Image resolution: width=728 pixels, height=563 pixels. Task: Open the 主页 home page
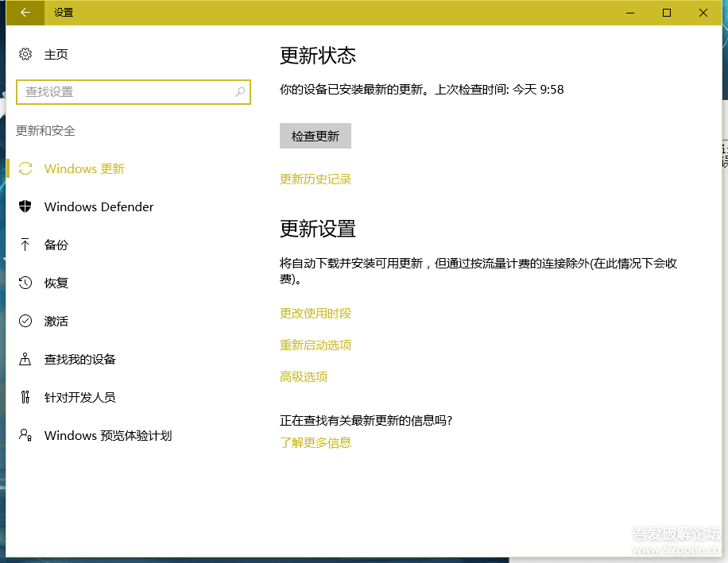pos(56,54)
